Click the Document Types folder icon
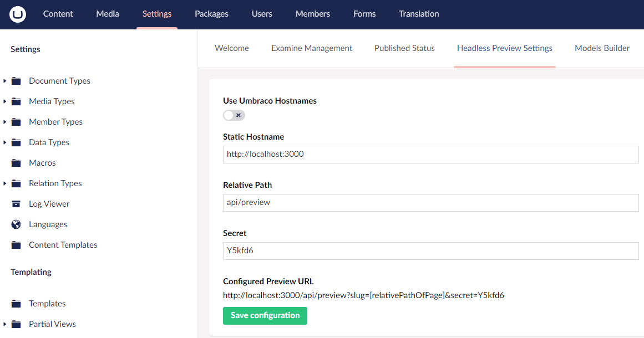 click(16, 81)
